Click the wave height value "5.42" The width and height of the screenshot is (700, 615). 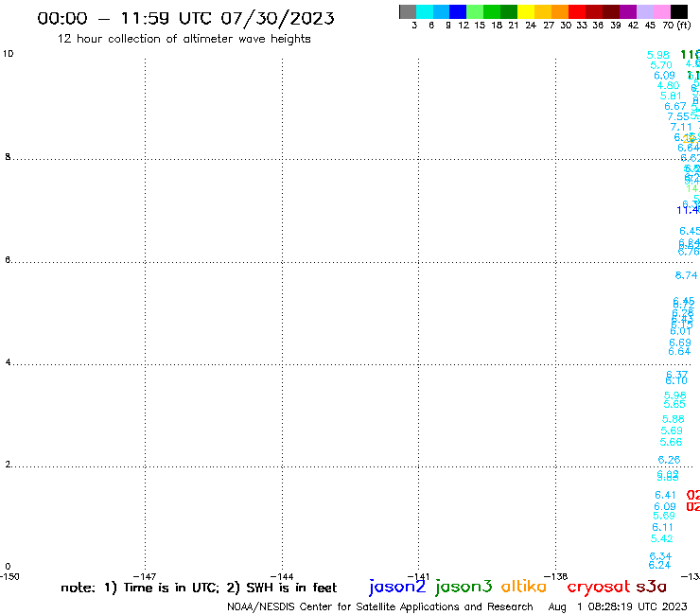661,538
